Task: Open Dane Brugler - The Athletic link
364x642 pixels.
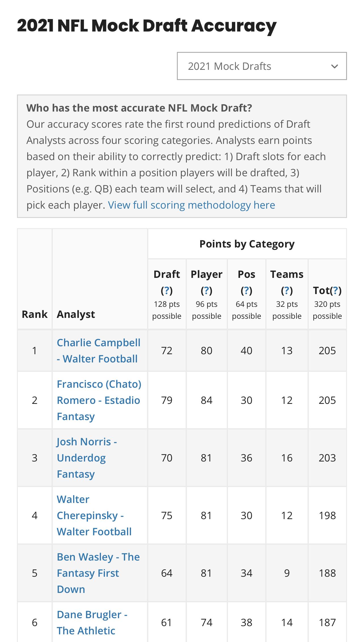Action: tap(92, 622)
